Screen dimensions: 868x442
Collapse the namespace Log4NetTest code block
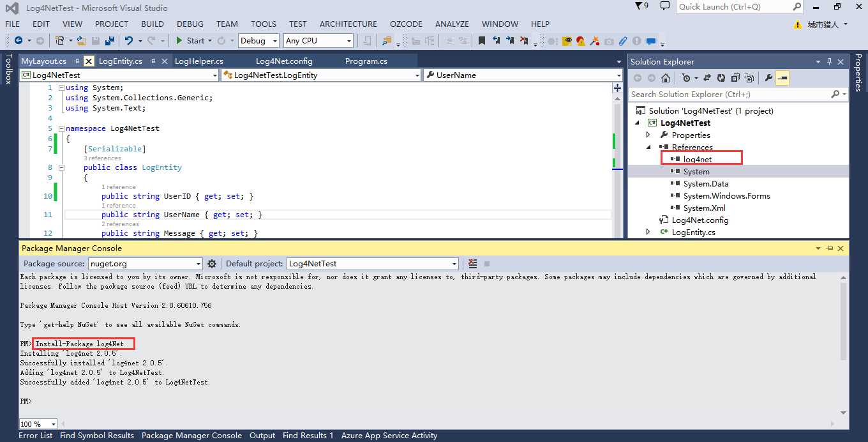61,128
